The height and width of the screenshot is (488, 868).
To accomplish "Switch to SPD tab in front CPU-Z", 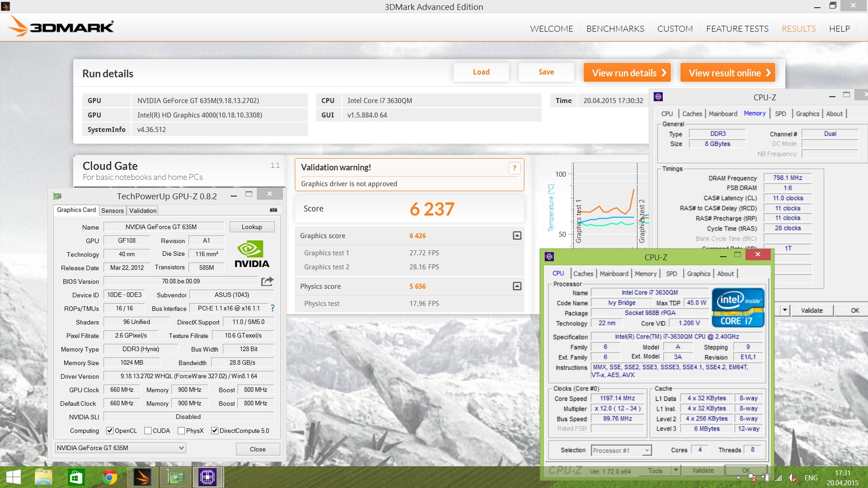I will 671,273.
